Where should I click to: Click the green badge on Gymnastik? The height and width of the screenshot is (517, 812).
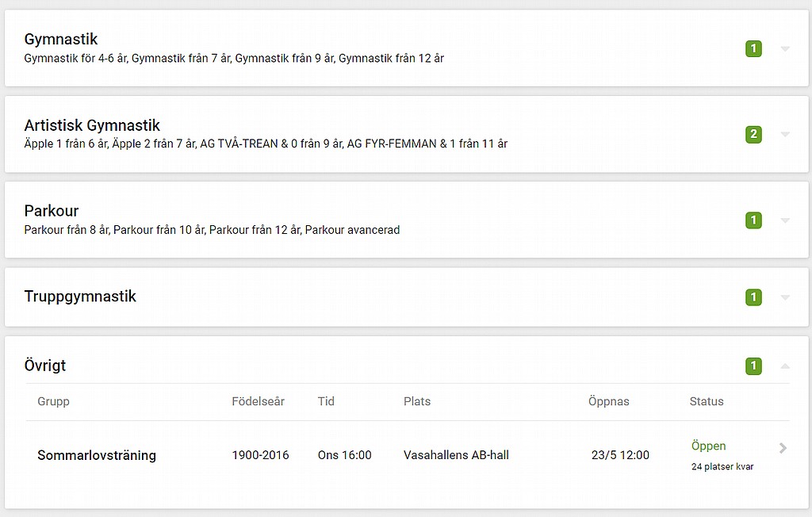753,49
